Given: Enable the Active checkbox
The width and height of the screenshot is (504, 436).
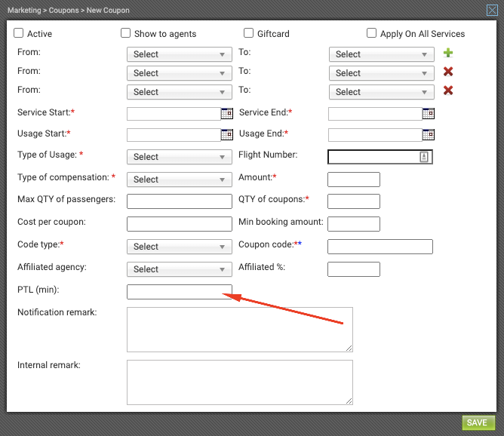Looking at the screenshot, I should (19, 33).
